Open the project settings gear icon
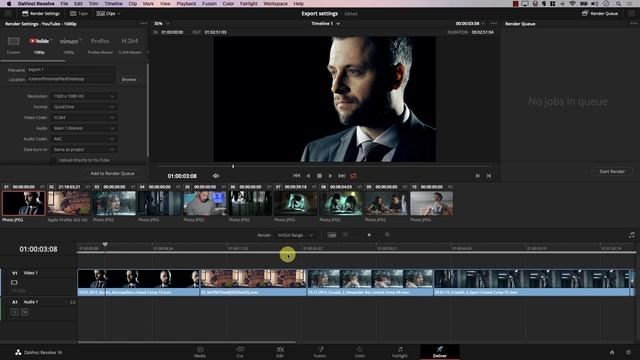This screenshot has width=640, height=360. (629, 352)
